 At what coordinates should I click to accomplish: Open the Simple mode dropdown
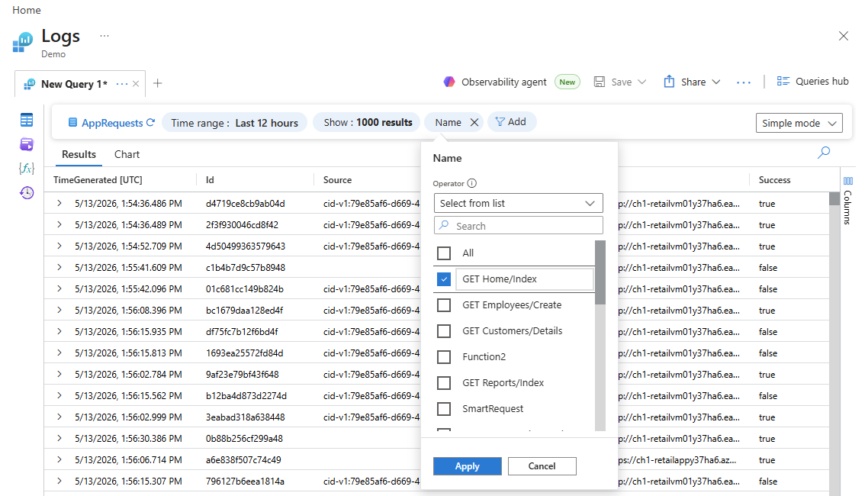(x=799, y=123)
